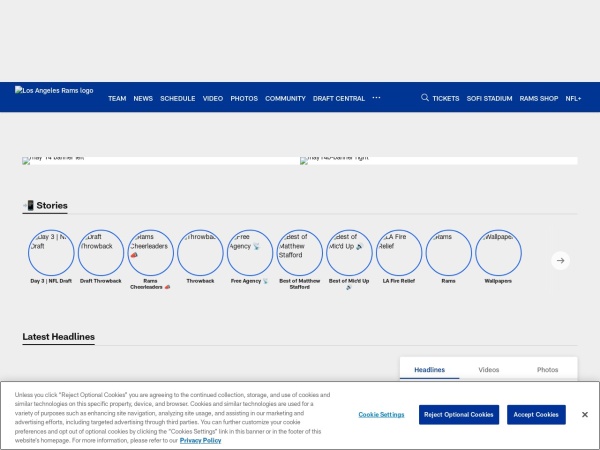Switch to the Headlines tab
The width and height of the screenshot is (600, 450).
429,370
